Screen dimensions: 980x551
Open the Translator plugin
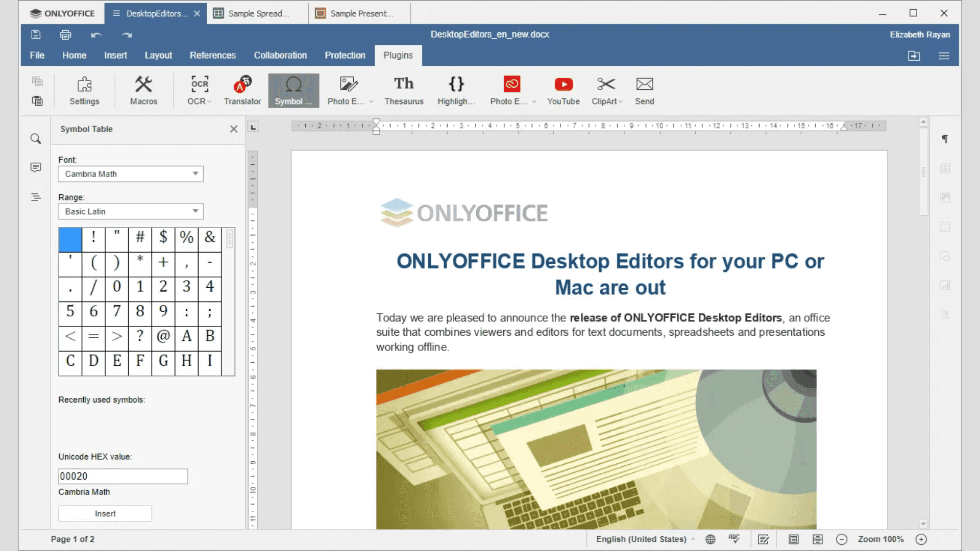(x=242, y=91)
